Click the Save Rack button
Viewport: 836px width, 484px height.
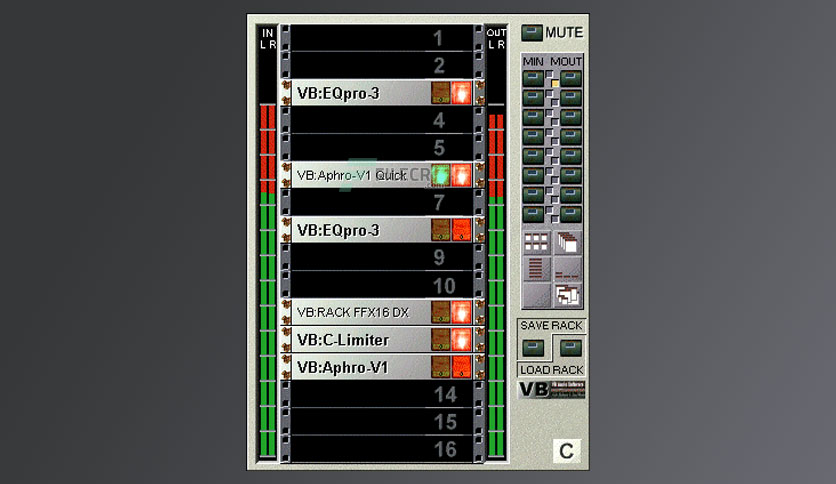pos(533,349)
